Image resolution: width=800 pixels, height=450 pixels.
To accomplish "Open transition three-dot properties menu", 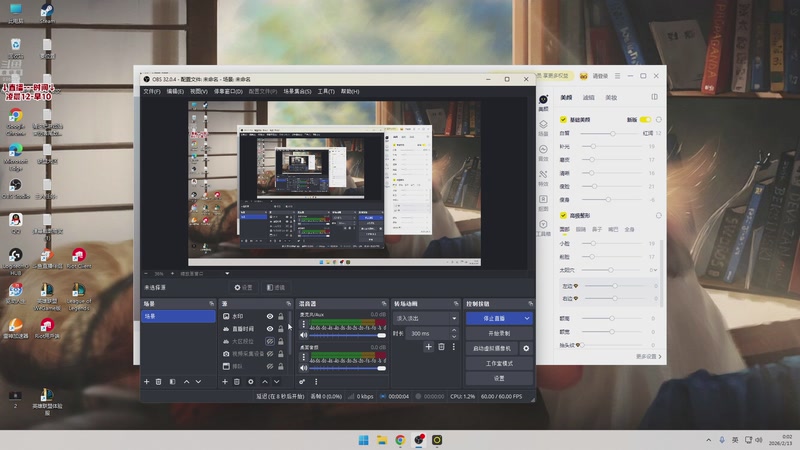I will click(454, 347).
